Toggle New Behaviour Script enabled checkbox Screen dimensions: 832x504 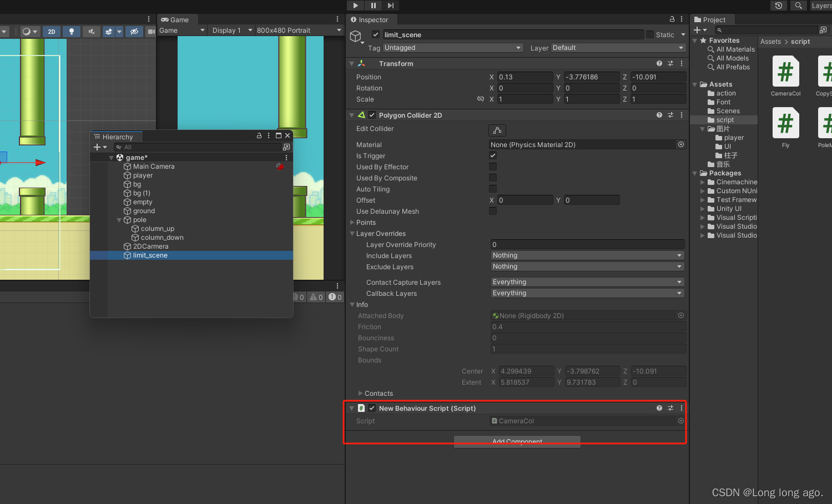coord(372,408)
